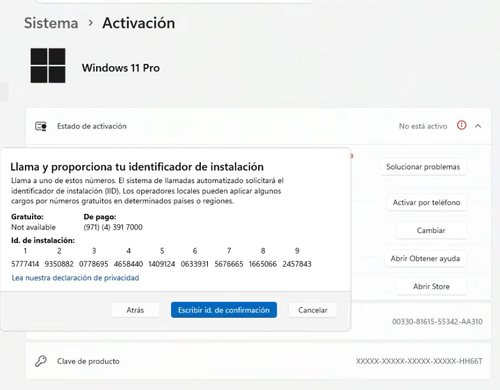Screen dimensions: 500x390
Task: Click the red info warning icon
Action: (462, 125)
